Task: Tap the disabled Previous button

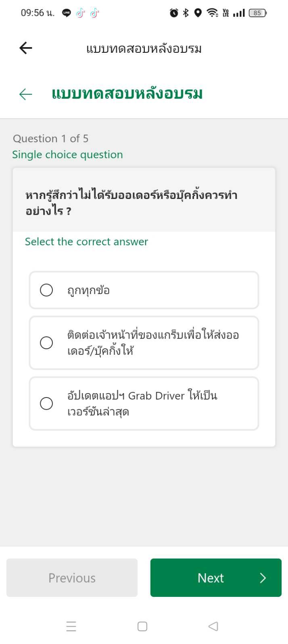Action: click(x=72, y=578)
